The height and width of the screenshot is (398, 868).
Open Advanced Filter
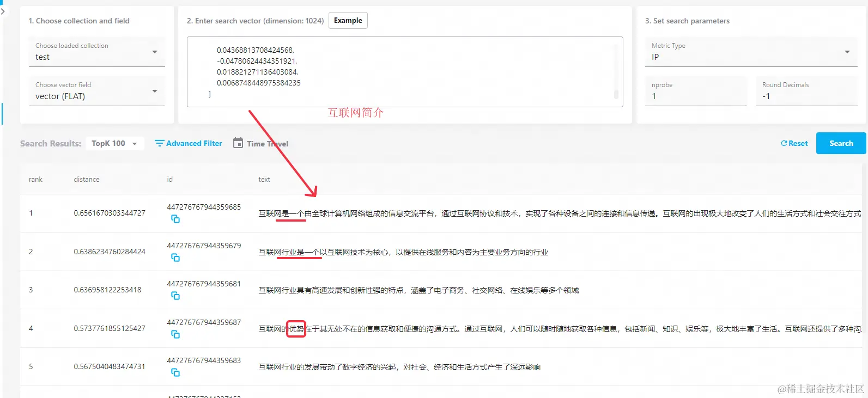189,143
